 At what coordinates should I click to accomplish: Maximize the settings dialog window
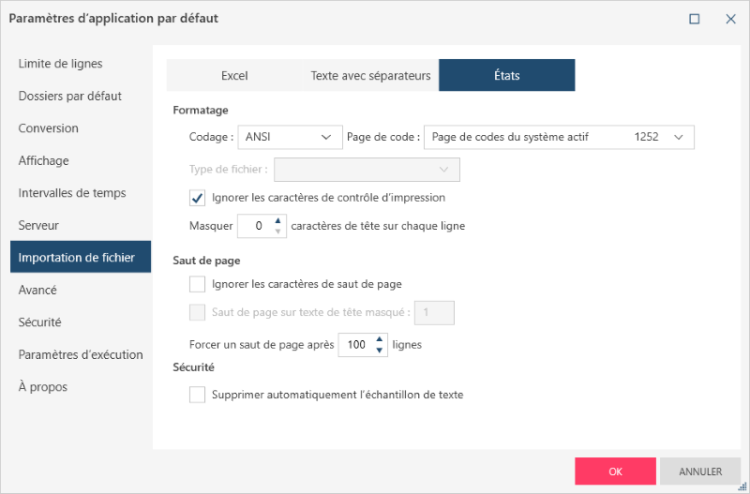point(694,18)
